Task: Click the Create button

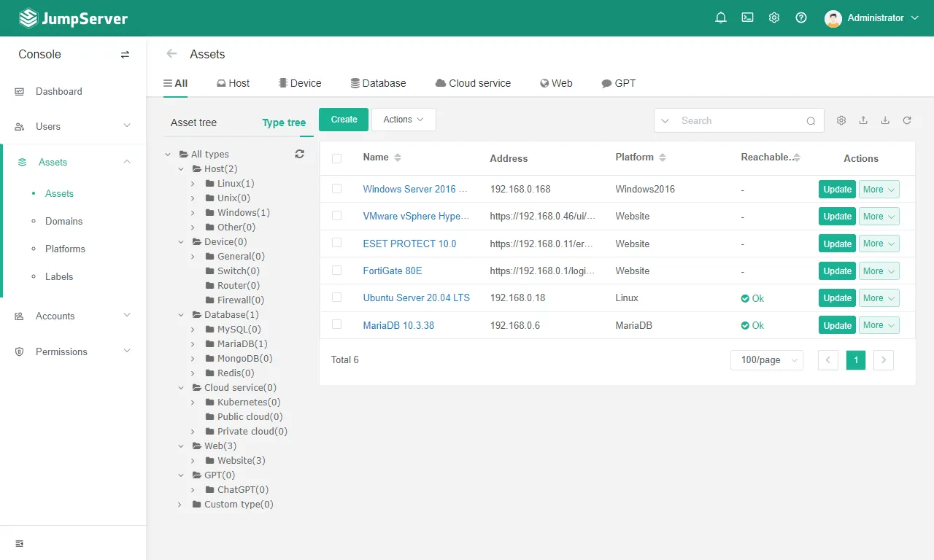Action: coord(344,120)
